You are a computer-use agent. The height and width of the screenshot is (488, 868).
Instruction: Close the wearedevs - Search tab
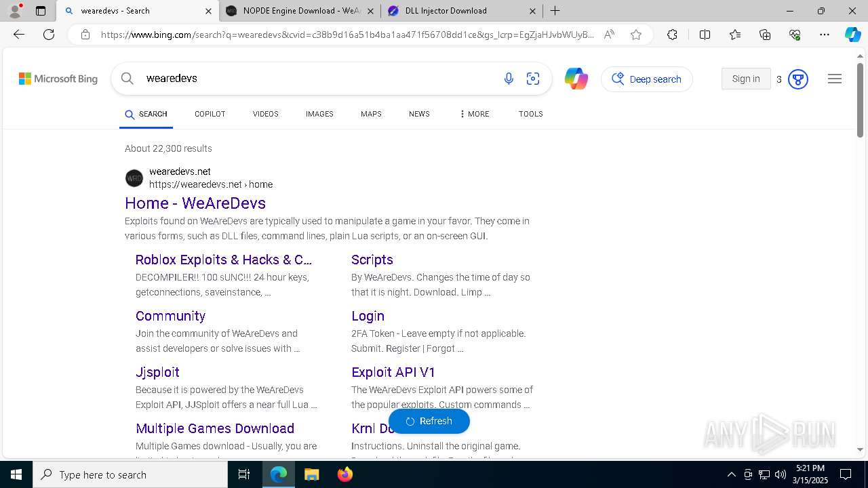point(208,11)
